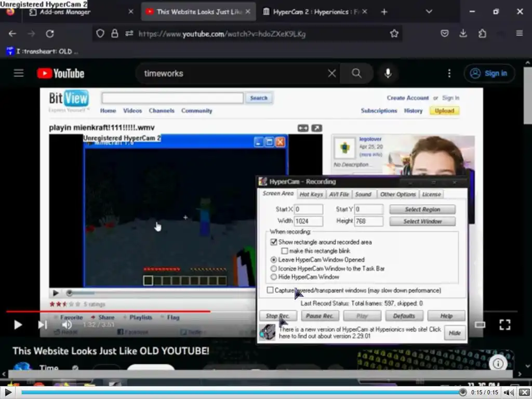Screen dimensions: 532x399
Task: Enable make this rectangle blink
Action: click(x=285, y=251)
